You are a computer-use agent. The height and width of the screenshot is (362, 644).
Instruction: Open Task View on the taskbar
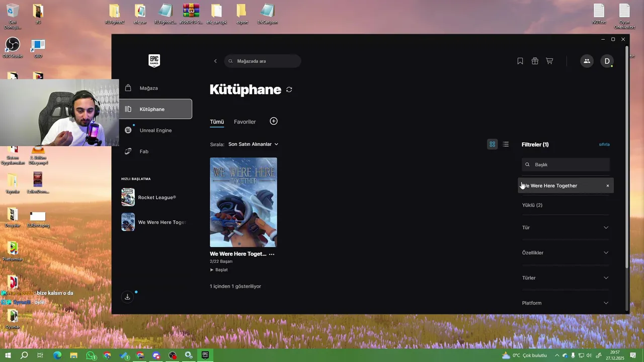[x=40, y=355]
